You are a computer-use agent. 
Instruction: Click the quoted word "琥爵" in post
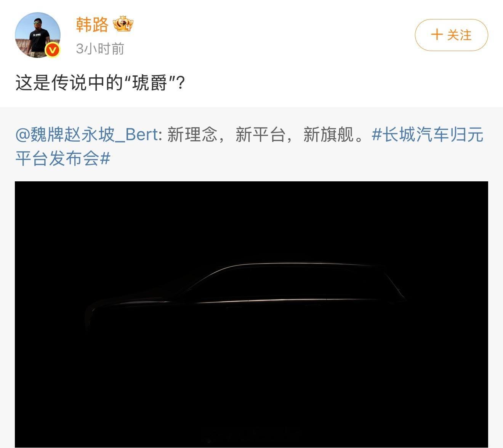tap(150, 83)
